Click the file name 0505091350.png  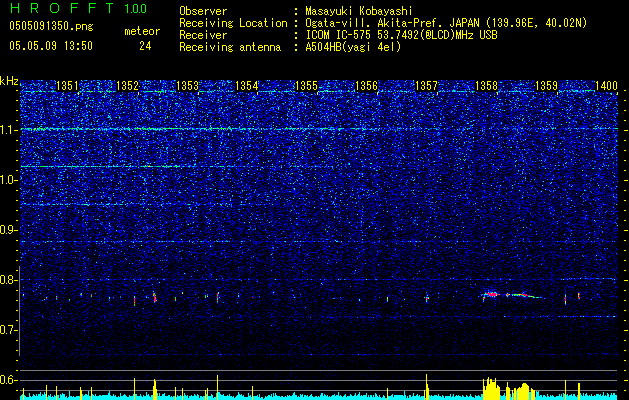point(51,26)
